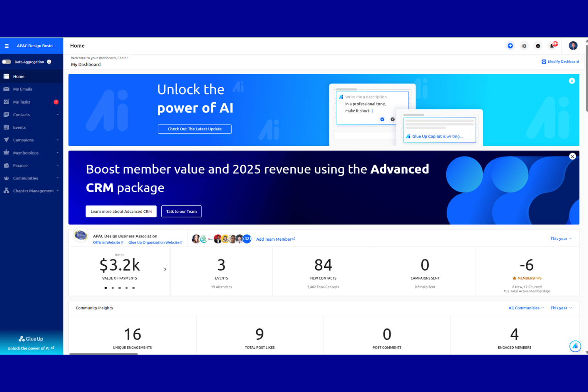Image resolution: width=588 pixels, height=392 pixels.
Task: Select the fifth carousel dot under payments
Action: [x=133, y=288]
